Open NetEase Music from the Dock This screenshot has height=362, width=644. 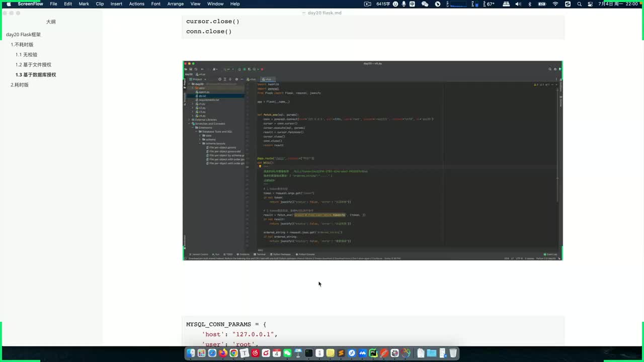pyautogui.click(x=255, y=353)
